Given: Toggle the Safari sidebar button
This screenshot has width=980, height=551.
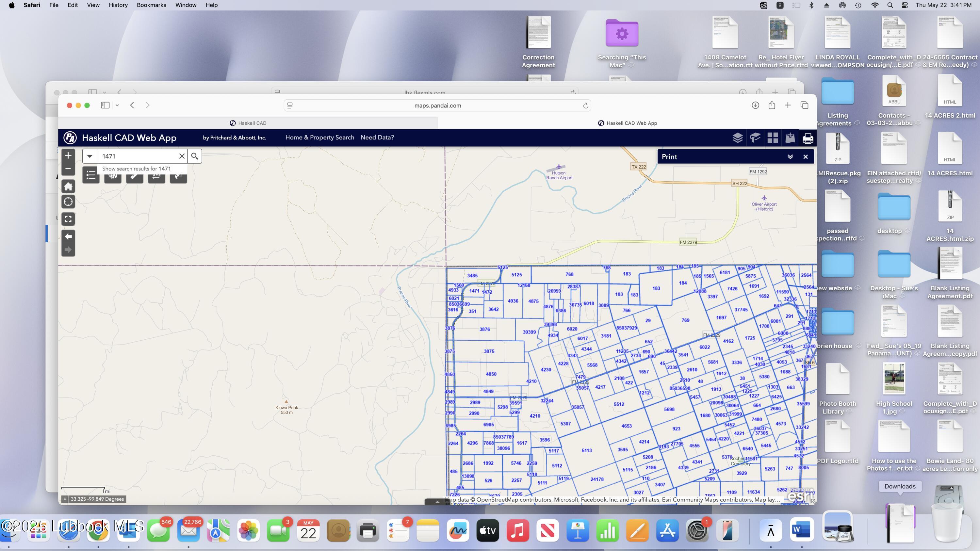Looking at the screenshot, I should point(105,105).
